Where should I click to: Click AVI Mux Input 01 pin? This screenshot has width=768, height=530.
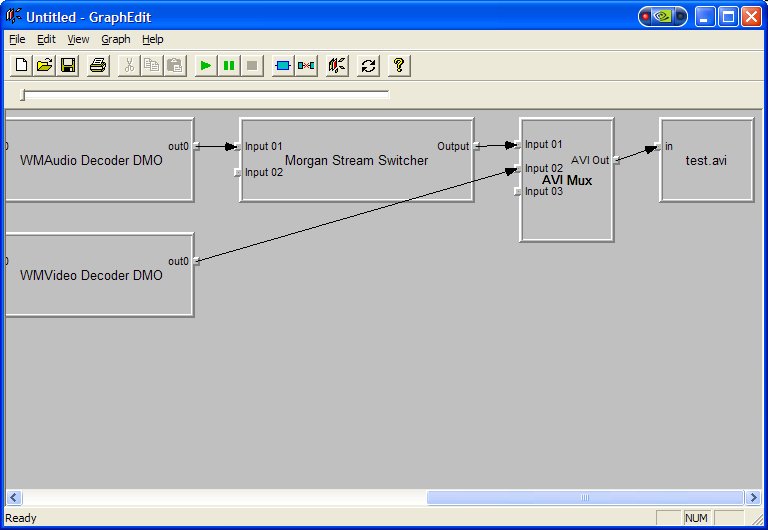[x=518, y=145]
